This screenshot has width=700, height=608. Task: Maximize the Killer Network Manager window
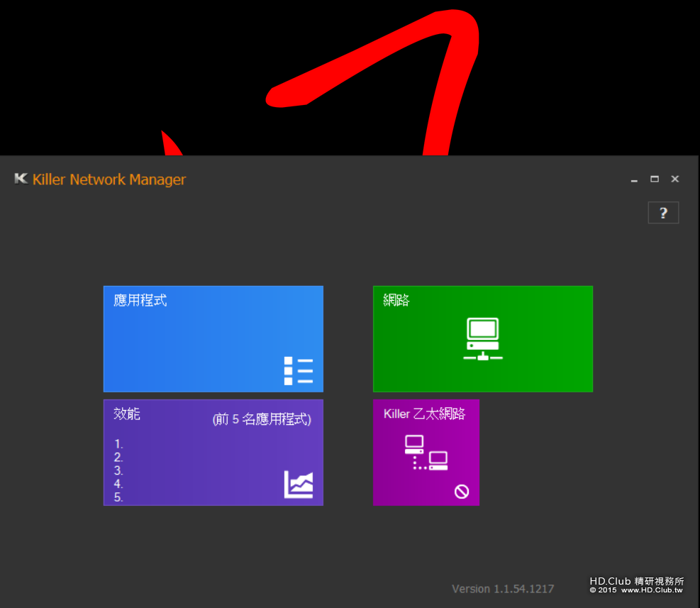coord(655,179)
